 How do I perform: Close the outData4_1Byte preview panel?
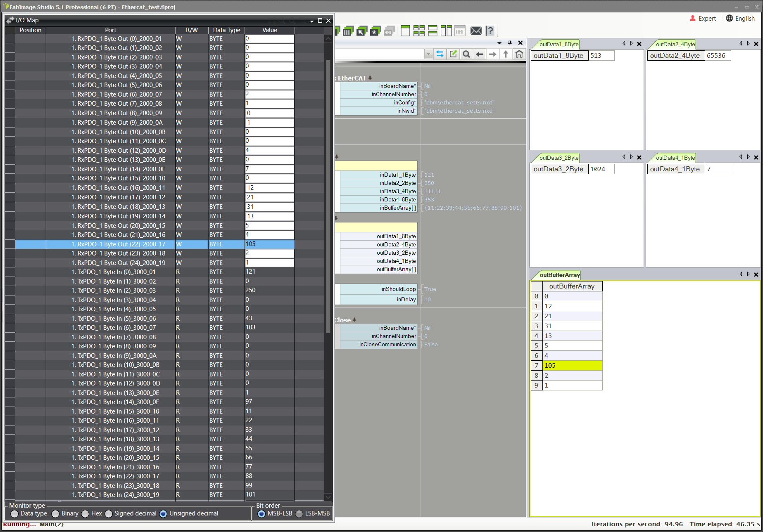click(756, 157)
